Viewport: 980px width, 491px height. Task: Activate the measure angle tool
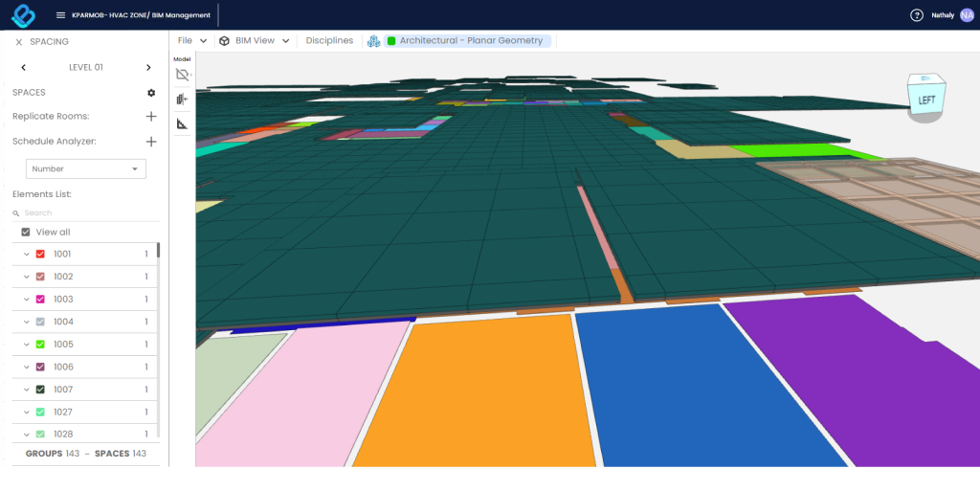[x=182, y=123]
